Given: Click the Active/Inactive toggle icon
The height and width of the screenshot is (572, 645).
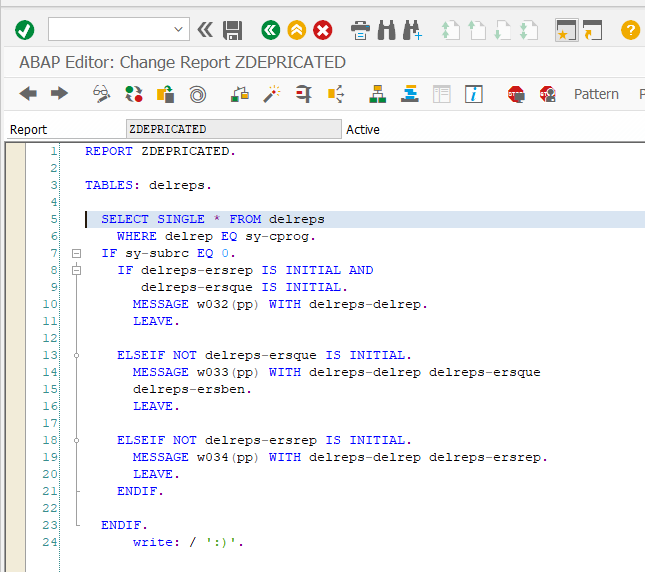Looking at the screenshot, I should (134, 94).
